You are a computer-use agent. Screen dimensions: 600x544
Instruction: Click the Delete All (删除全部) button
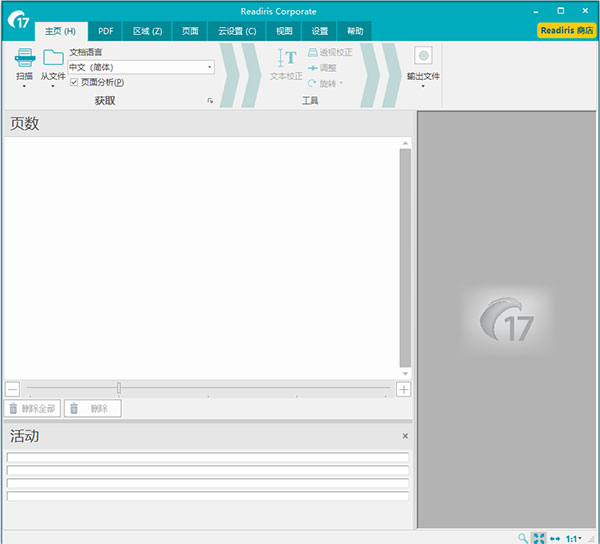tap(33, 408)
